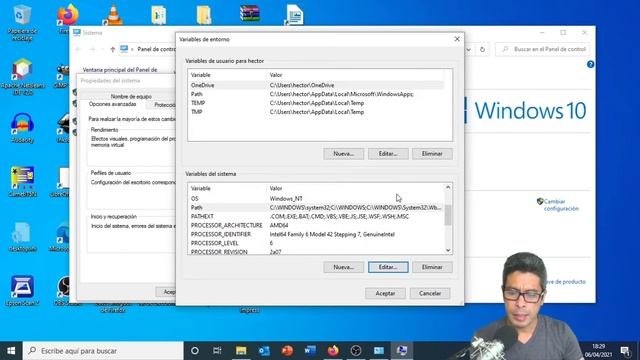This screenshot has width=640, height=360.
Task: Click the help icon in Sistema window
Action: click(590, 64)
